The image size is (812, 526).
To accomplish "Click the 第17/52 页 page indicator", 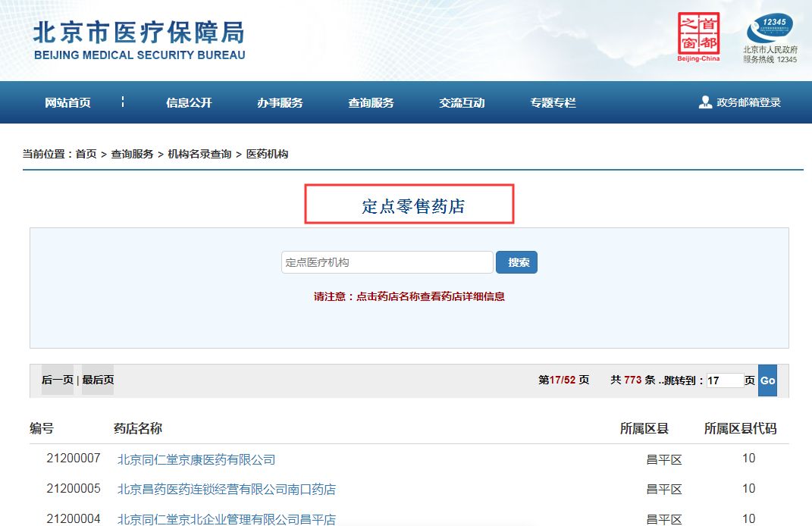I will pyautogui.click(x=563, y=380).
